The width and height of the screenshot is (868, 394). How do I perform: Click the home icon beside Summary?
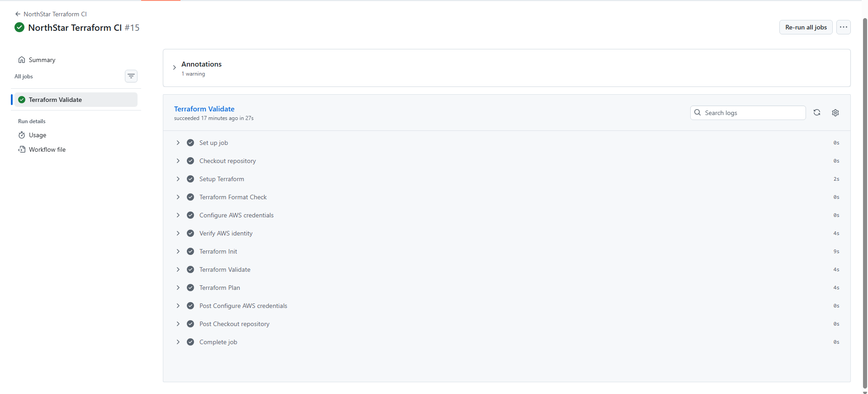click(x=22, y=60)
